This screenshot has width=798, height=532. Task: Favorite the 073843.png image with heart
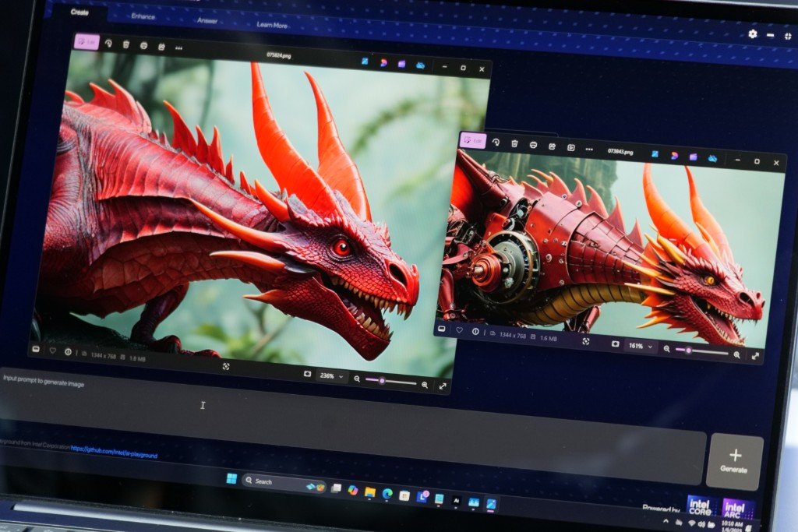coord(460,330)
